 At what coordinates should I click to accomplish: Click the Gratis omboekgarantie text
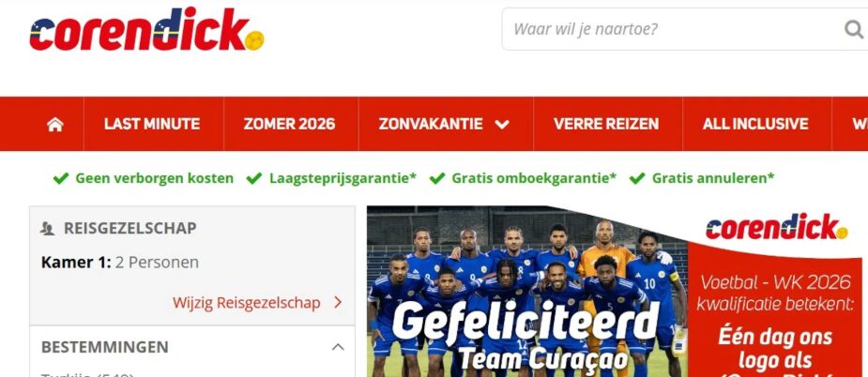tap(534, 178)
